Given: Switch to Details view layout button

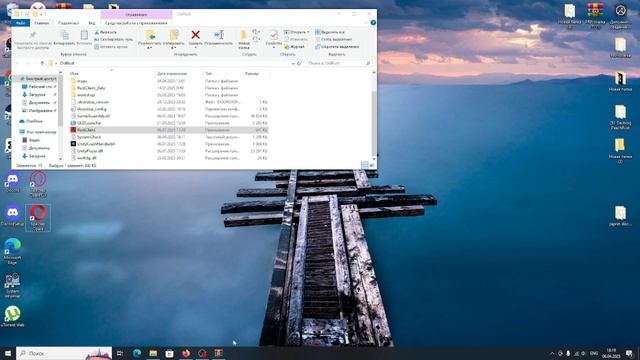Looking at the screenshot, I should (365, 165).
